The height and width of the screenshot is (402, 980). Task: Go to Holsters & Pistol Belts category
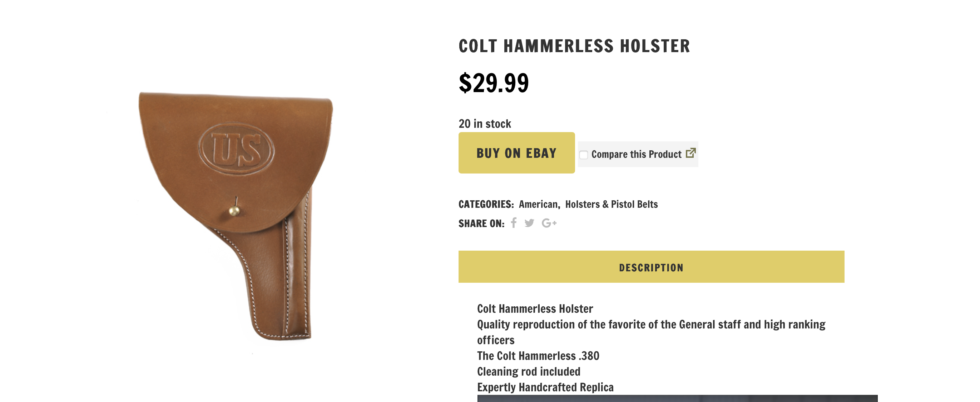point(612,205)
